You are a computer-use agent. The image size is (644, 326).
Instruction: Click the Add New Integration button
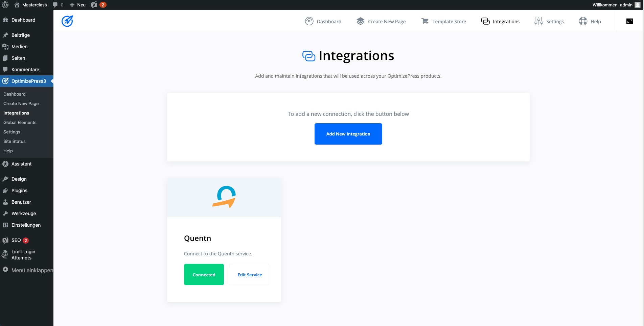348,134
